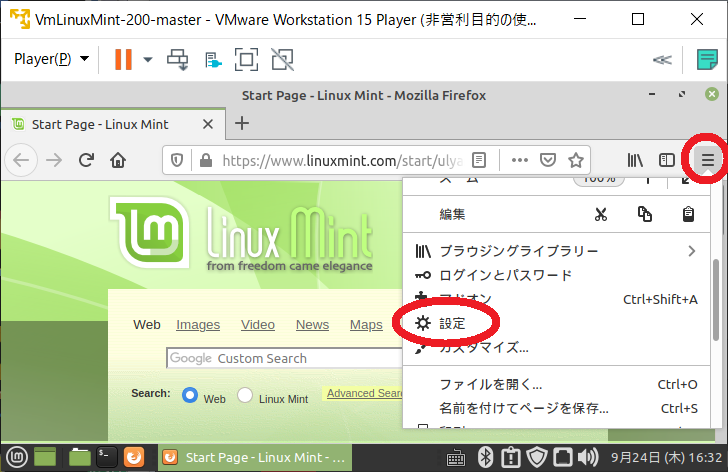Click the menu panel vertical scrollbar

715,300
